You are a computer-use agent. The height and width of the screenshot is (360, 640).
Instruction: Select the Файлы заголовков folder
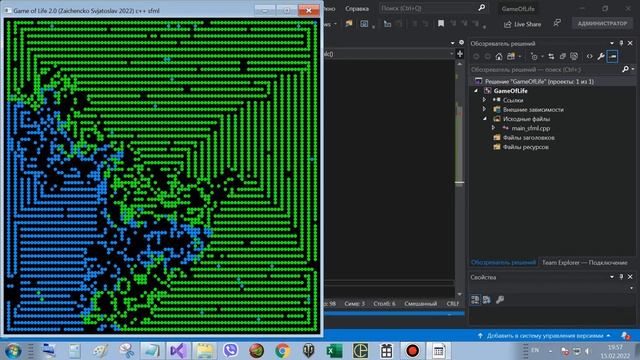point(529,138)
